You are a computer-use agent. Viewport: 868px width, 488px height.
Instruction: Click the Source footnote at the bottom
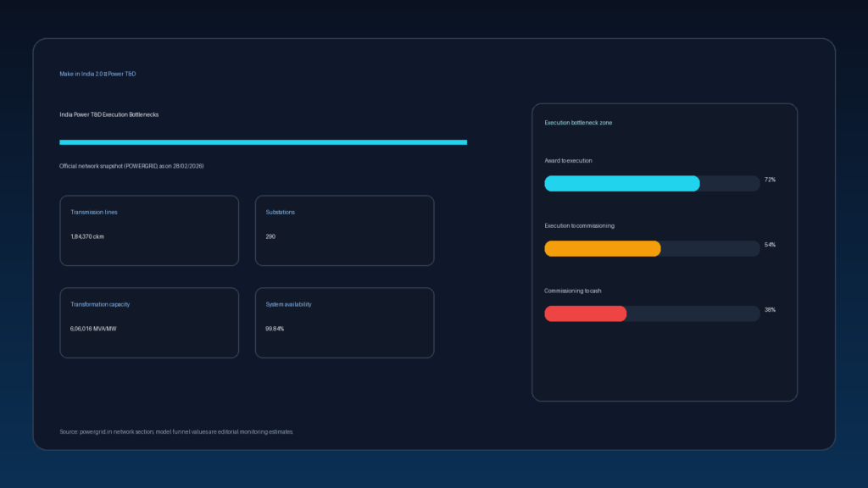click(176, 432)
